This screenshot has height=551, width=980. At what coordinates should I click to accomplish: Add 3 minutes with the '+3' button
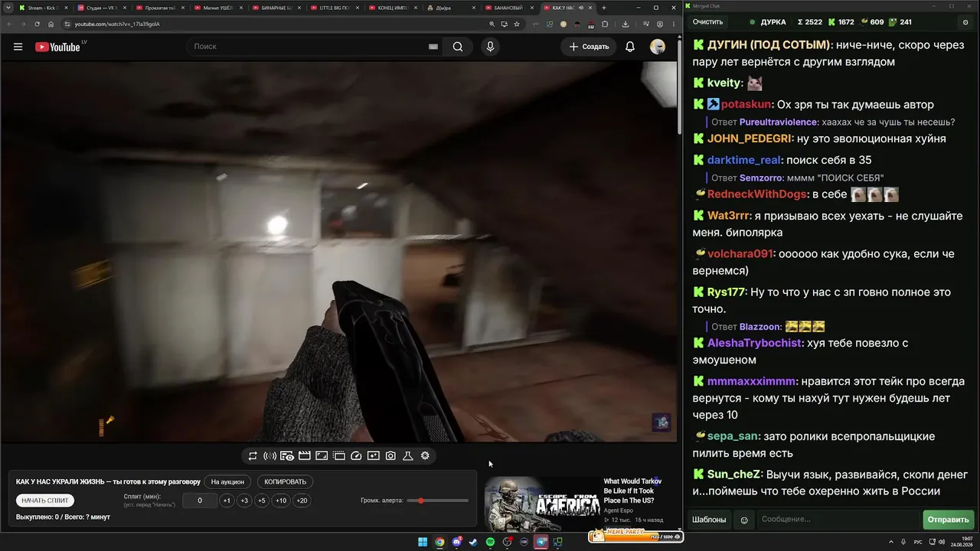(x=244, y=501)
